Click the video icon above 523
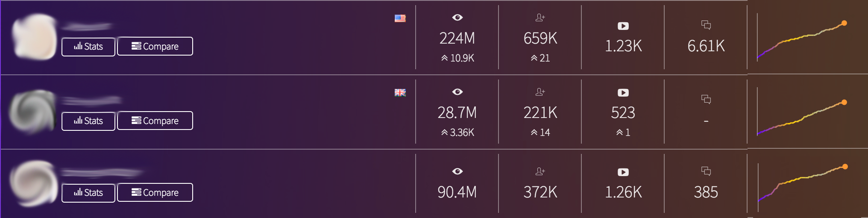The image size is (868, 218). [623, 93]
